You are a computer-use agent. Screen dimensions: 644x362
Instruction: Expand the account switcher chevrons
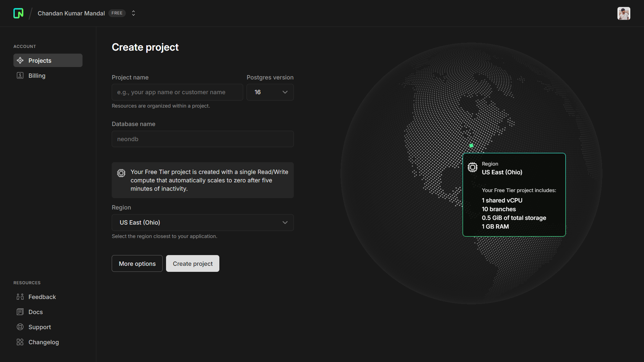[x=133, y=13]
